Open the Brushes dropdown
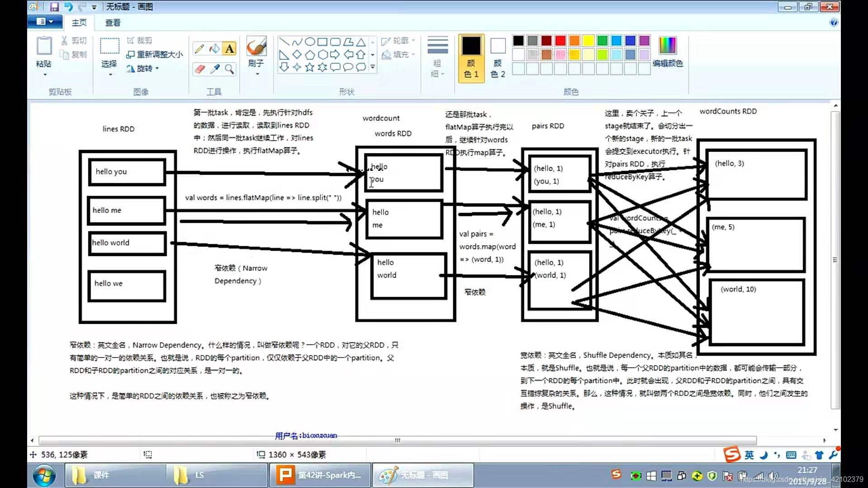868x488 pixels. point(256,72)
